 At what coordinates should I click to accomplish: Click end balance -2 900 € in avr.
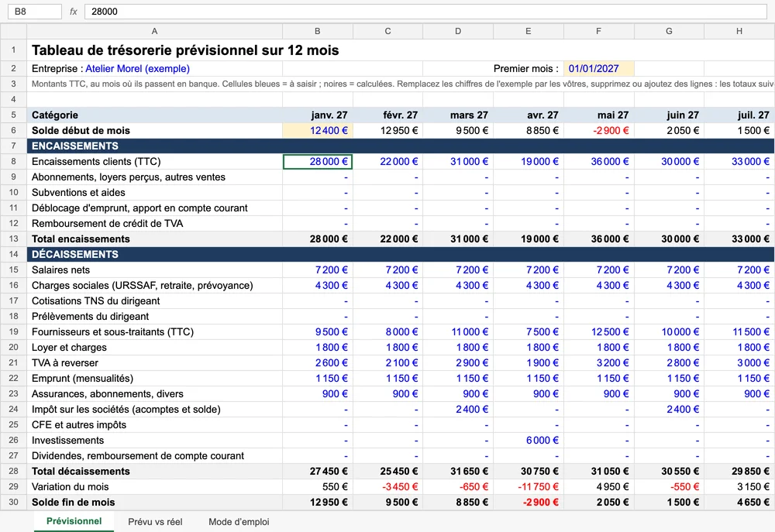(x=529, y=503)
